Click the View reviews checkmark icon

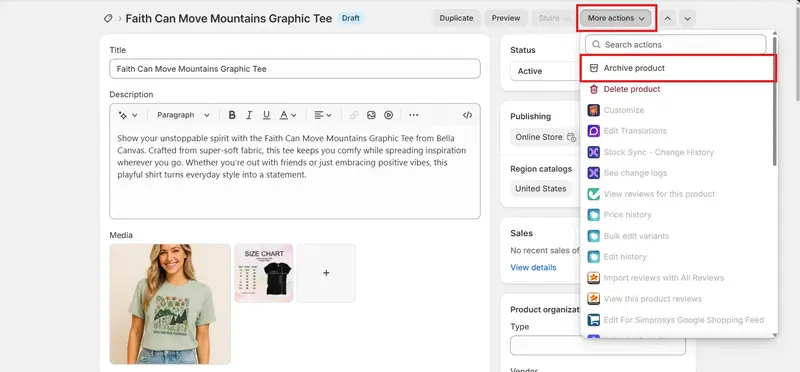[x=593, y=194]
